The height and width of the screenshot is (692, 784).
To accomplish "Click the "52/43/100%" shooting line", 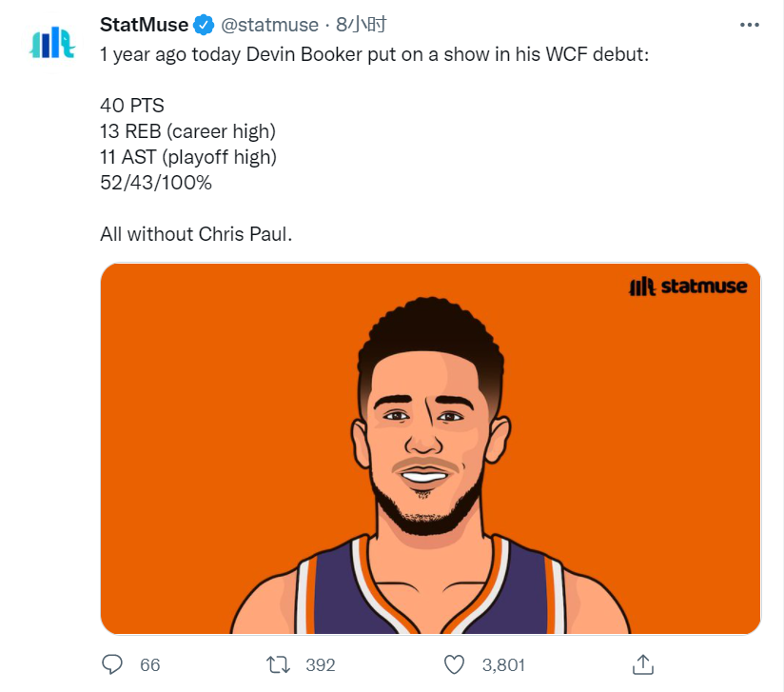I will coord(156,183).
